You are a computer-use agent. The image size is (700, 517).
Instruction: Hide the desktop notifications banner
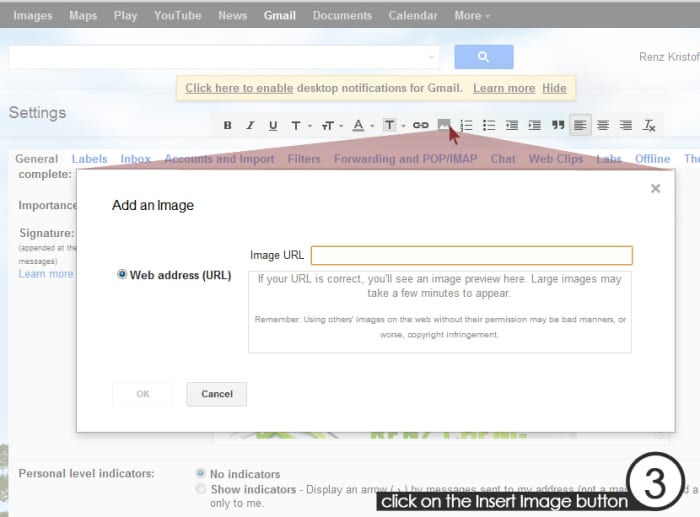(x=554, y=88)
